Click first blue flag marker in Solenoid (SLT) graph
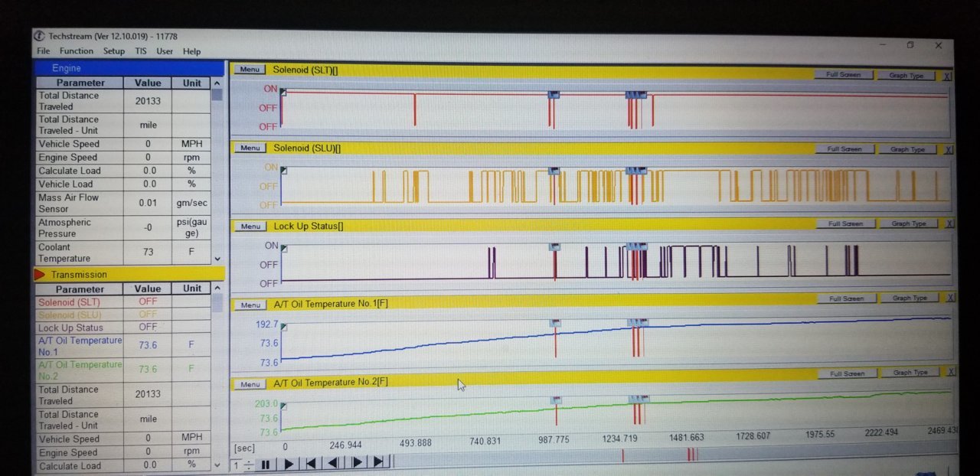Viewport: 980px width, 476px height. [554, 95]
